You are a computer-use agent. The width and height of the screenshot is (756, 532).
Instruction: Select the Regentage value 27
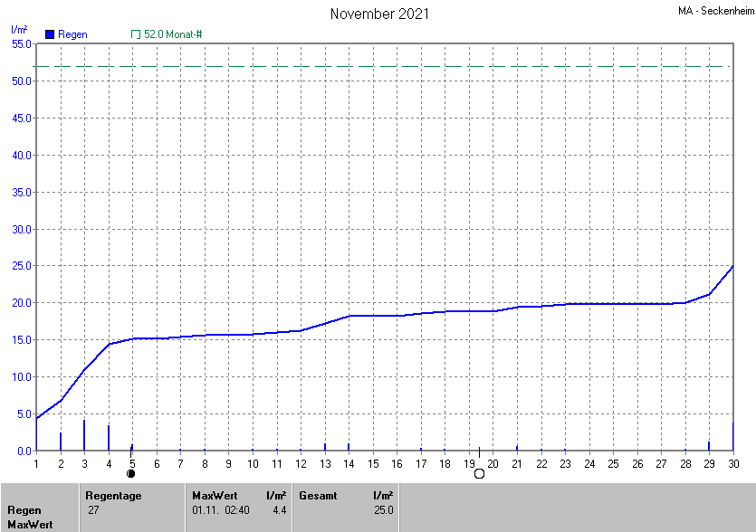pyautogui.click(x=93, y=510)
